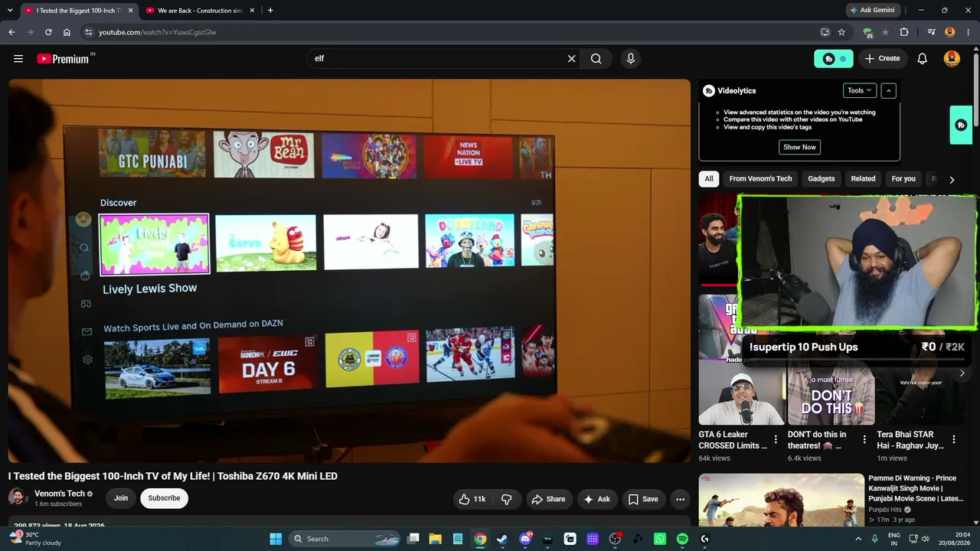Open the Venom's Tech channel avatar

point(18,497)
